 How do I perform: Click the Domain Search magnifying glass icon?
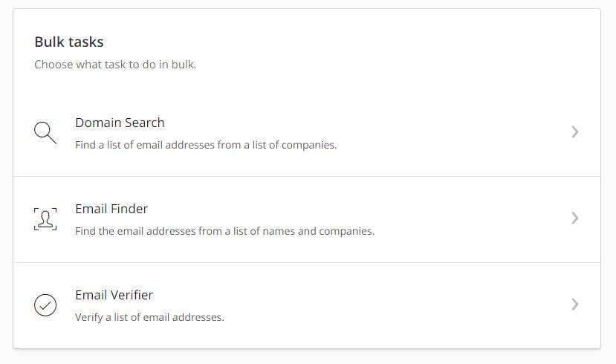pos(45,133)
